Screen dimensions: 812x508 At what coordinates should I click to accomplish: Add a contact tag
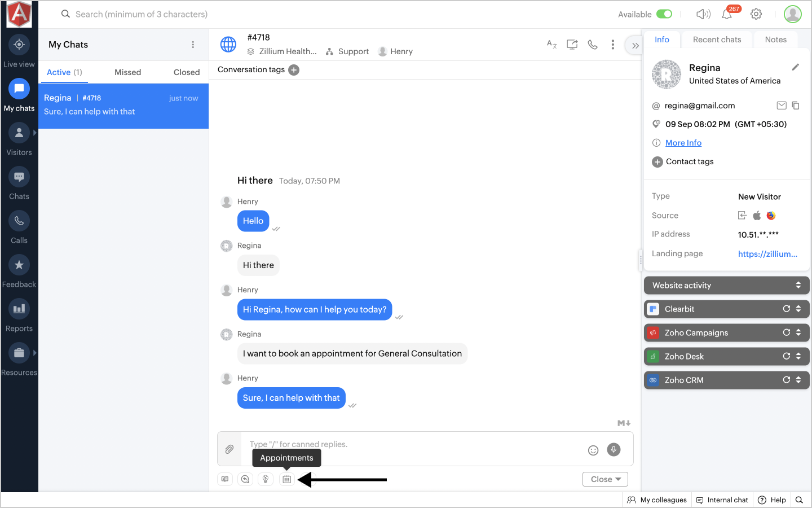(x=657, y=162)
